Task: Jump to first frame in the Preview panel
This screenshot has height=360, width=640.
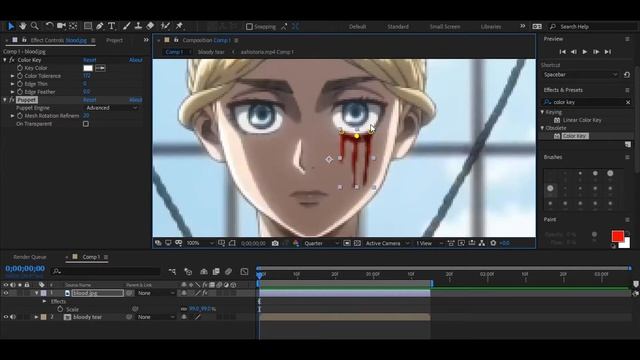Action: coord(562,52)
